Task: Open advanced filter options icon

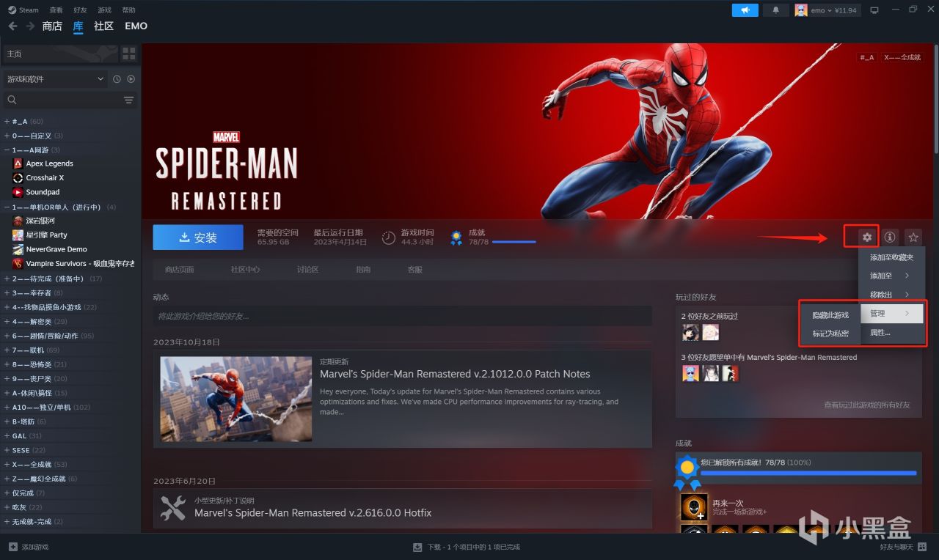Action: pyautogui.click(x=129, y=100)
